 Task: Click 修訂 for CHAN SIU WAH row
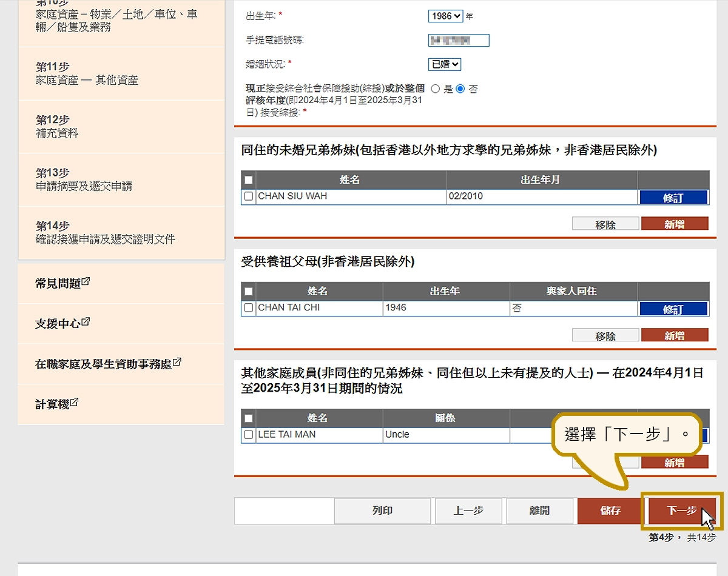tap(673, 198)
